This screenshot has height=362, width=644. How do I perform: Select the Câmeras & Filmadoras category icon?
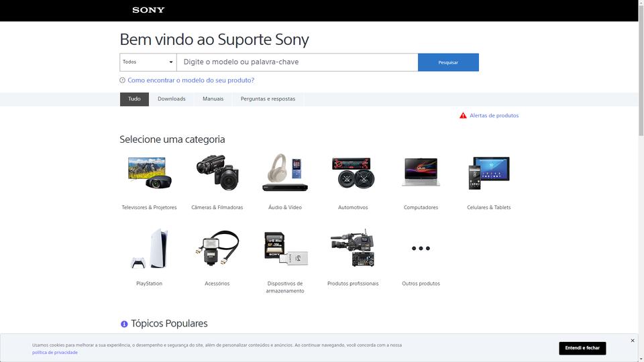[217, 173]
